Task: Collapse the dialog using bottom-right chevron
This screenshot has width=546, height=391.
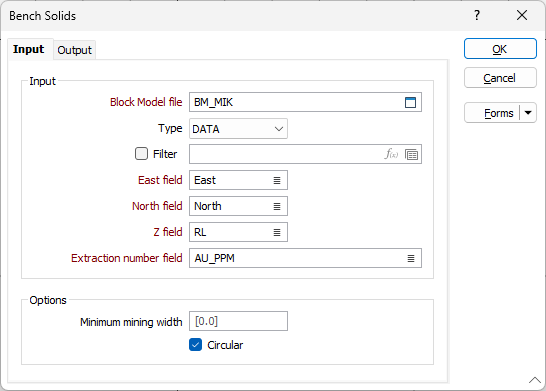Action: click(535, 380)
